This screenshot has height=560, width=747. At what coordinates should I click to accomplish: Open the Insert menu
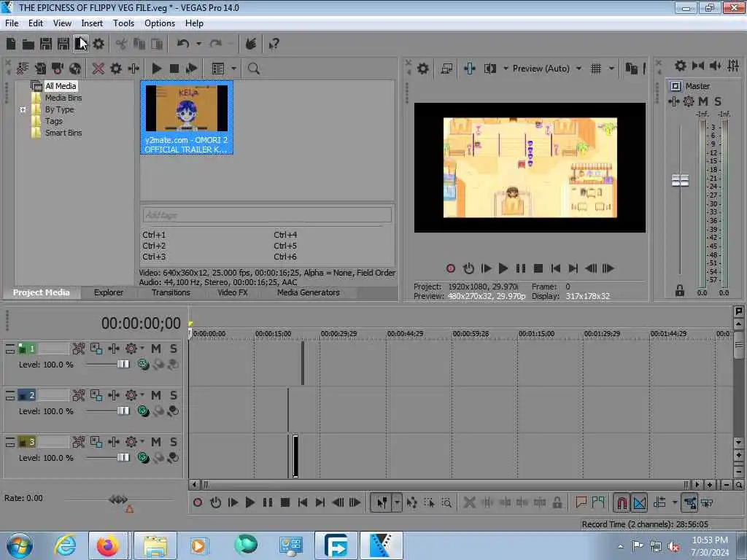(x=92, y=23)
